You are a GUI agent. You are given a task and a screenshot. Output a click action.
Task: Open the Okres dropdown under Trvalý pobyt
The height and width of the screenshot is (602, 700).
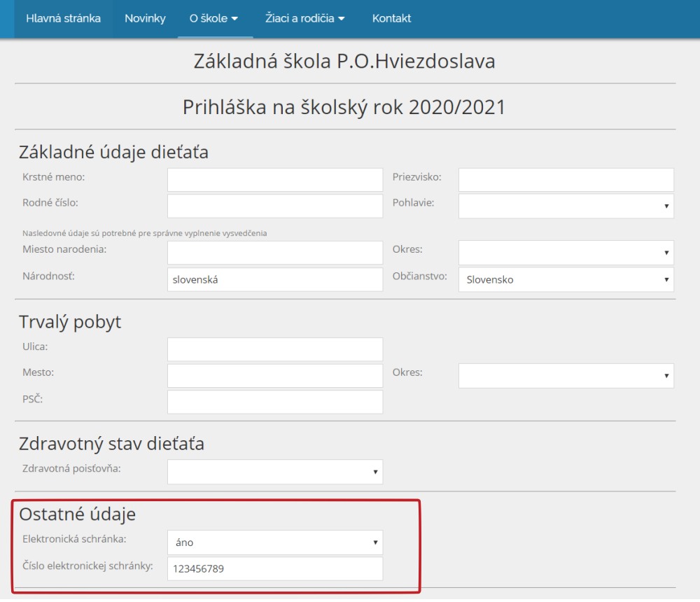click(x=566, y=376)
